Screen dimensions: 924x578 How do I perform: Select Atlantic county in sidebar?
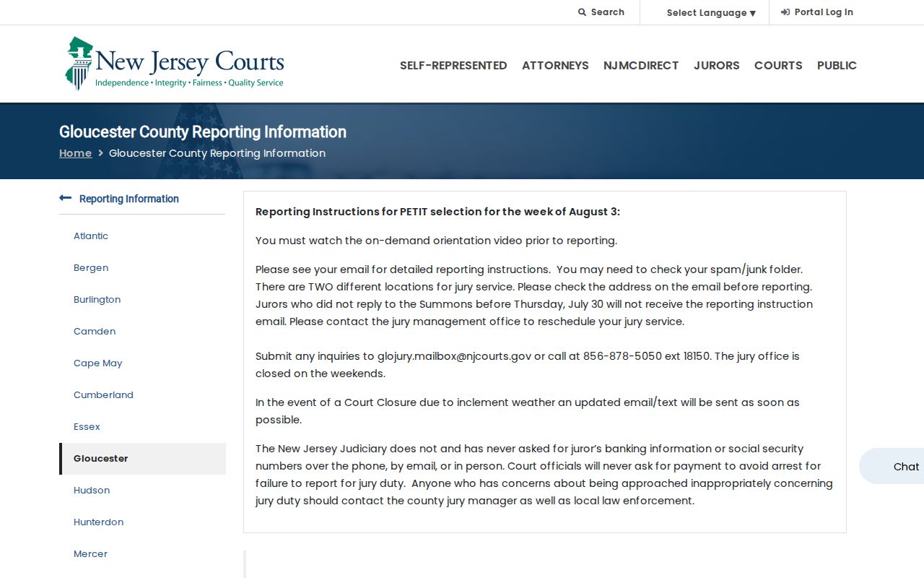coord(91,236)
